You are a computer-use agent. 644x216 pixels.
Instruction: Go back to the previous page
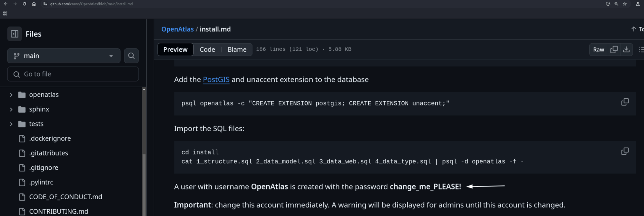click(6, 4)
